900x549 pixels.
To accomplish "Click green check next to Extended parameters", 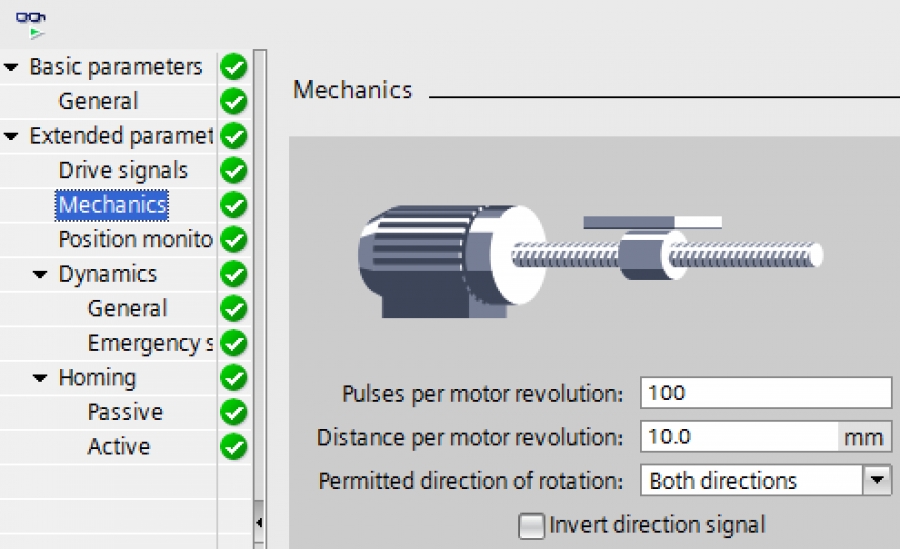I will 234,136.
